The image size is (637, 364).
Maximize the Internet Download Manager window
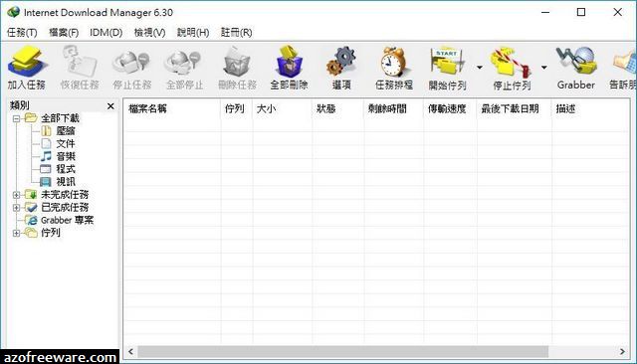pyautogui.click(x=581, y=12)
